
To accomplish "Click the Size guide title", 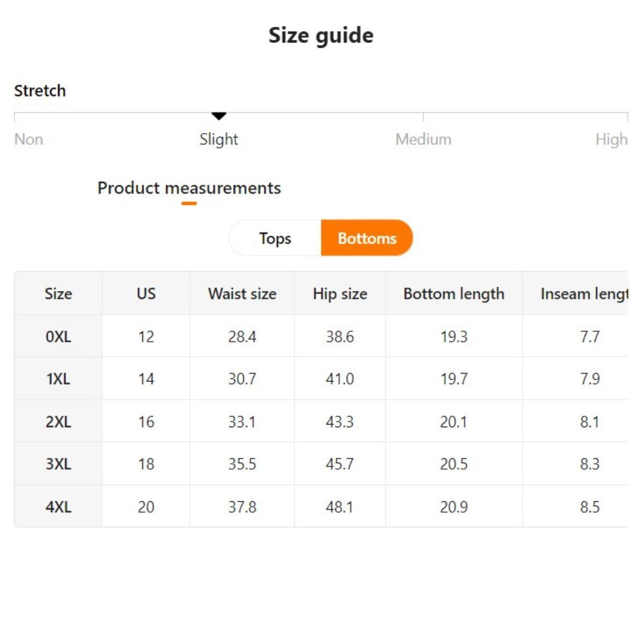I will [321, 35].
